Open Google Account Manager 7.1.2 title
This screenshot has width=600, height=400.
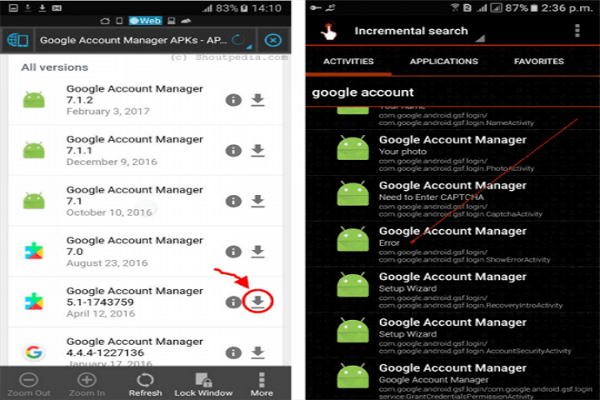coord(135,94)
